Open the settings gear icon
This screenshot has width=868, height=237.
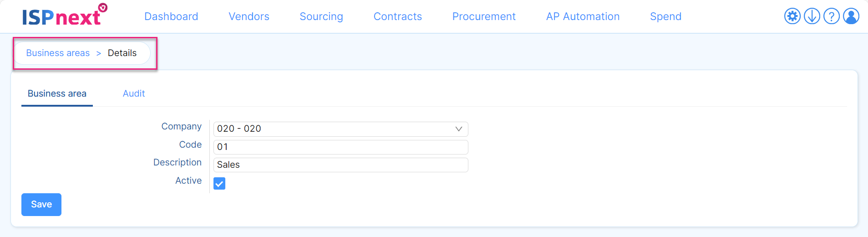[792, 16]
